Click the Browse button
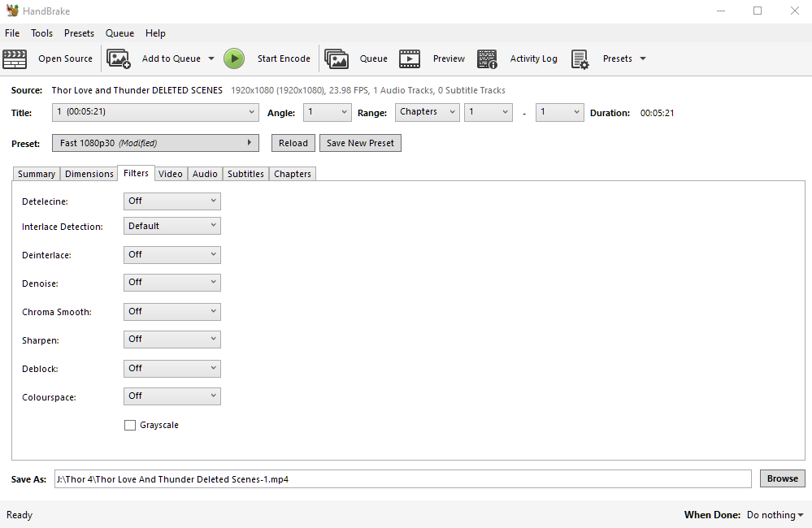 coord(783,478)
